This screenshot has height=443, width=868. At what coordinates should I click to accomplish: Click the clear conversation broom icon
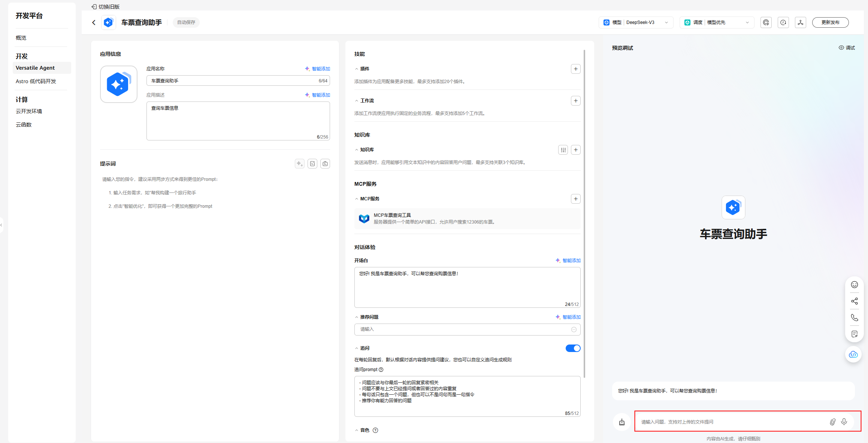[622, 422]
